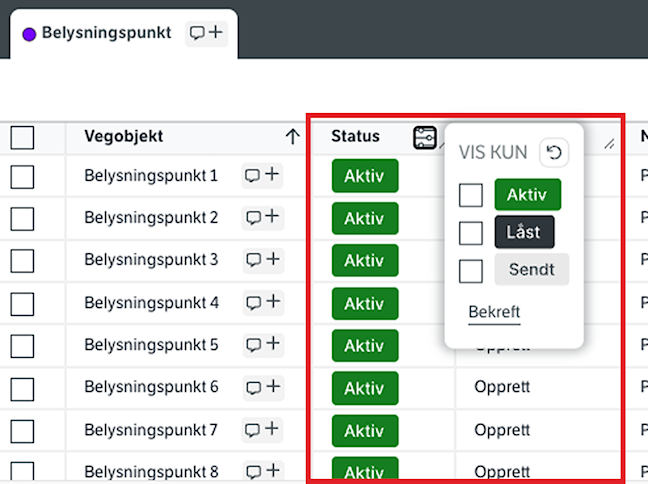Add comment to Belysningspunkt 3

click(x=262, y=260)
